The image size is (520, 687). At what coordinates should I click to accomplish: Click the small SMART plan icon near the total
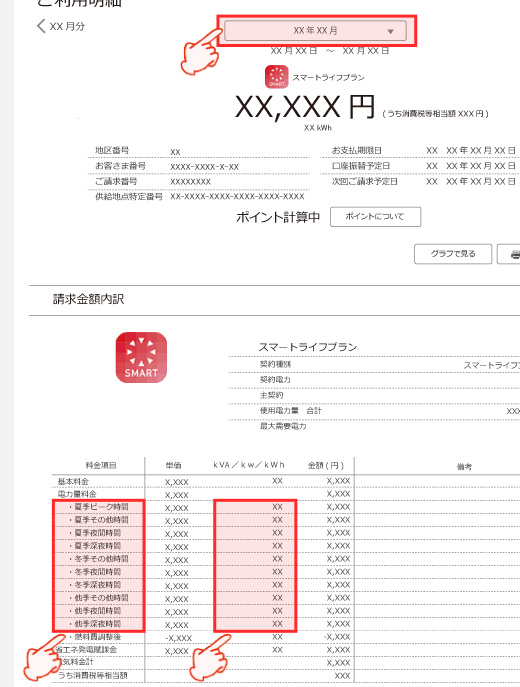tap(276, 77)
